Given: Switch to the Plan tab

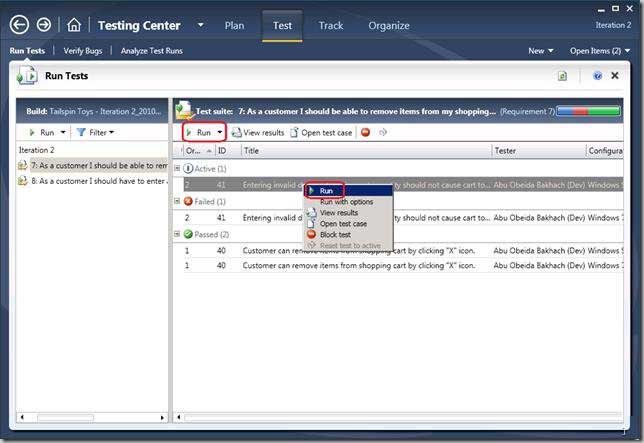Looking at the screenshot, I should point(234,25).
